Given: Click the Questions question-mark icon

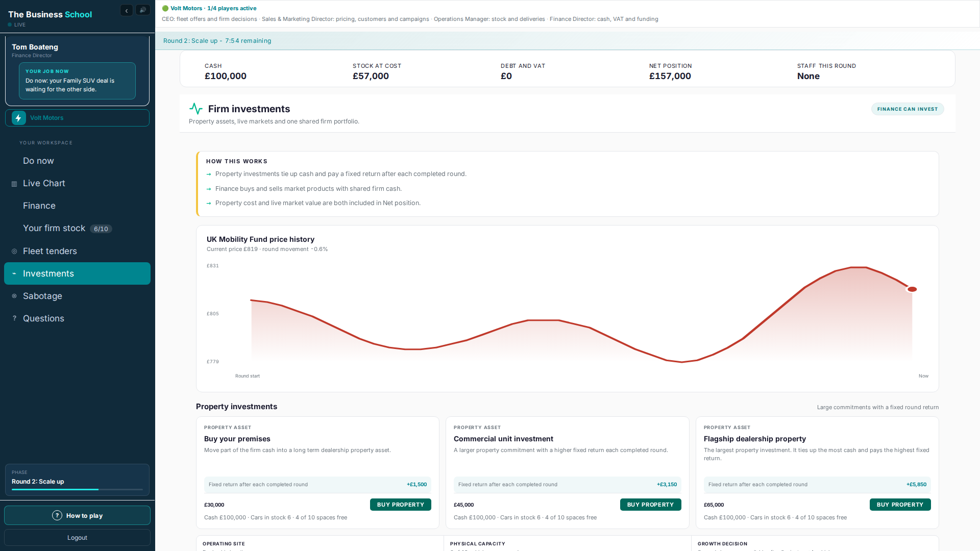Looking at the screenshot, I should coord(14,318).
